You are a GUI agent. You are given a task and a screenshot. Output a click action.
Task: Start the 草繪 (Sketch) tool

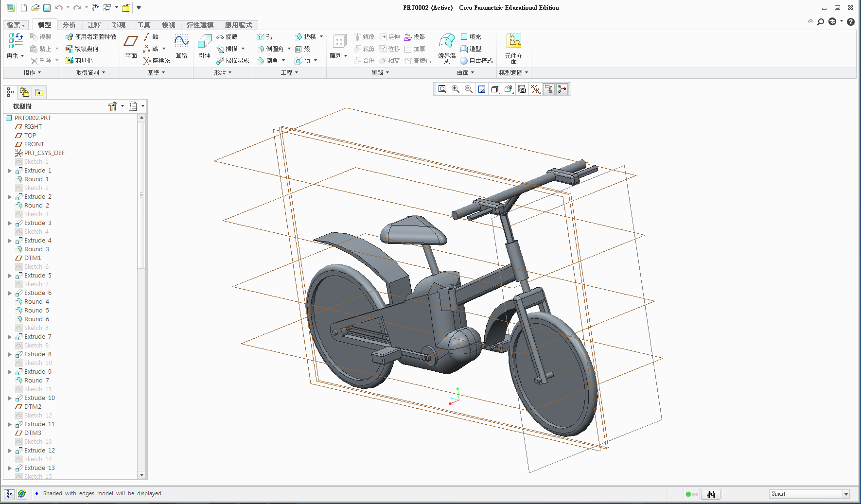click(x=181, y=47)
